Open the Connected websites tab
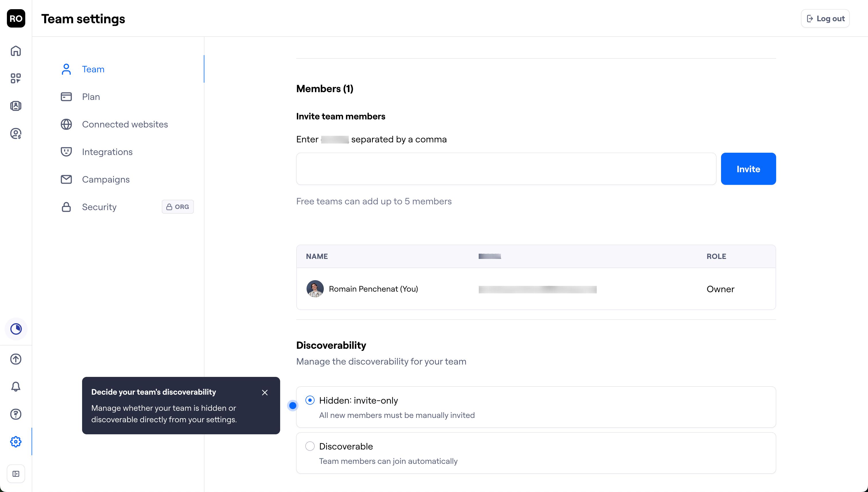This screenshot has height=492, width=868. coord(125,124)
